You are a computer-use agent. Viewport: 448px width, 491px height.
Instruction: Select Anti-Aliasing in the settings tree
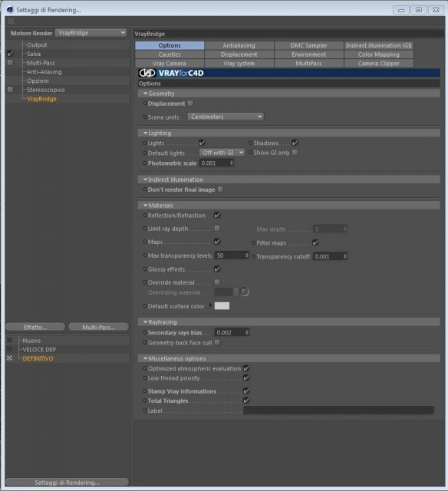(x=44, y=71)
